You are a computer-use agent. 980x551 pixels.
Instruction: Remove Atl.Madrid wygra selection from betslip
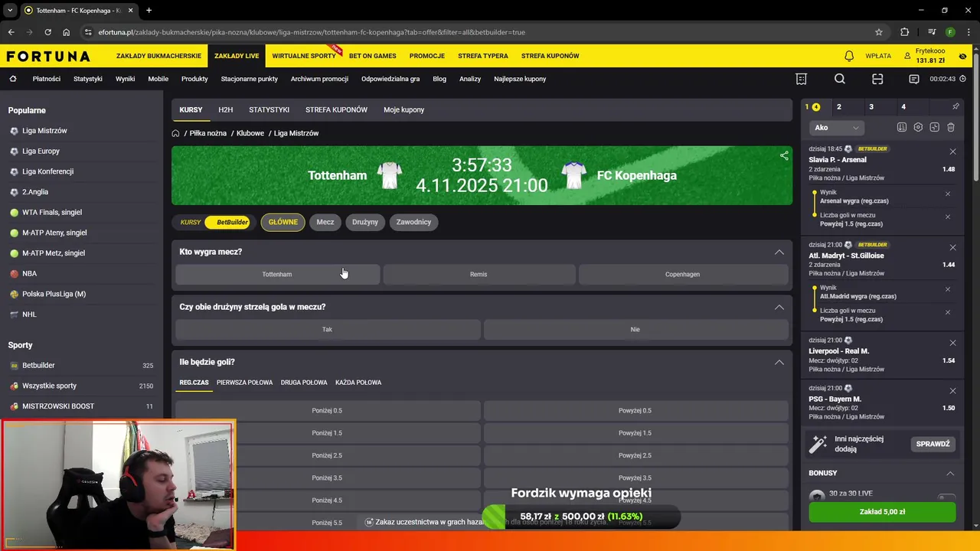948,289
